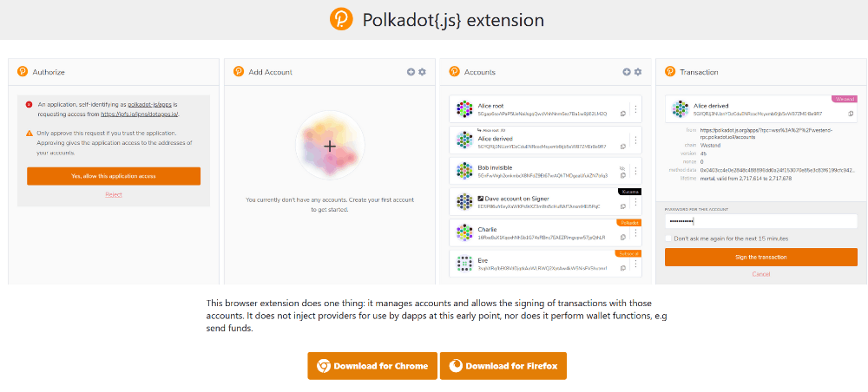Click the Reject link
The height and width of the screenshot is (392, 868).
[x=114, y=194]
